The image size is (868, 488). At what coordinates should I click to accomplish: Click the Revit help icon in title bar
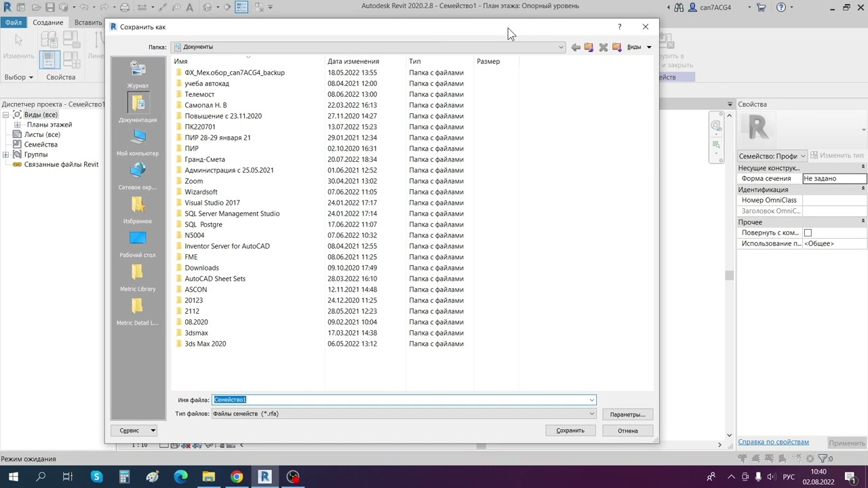(781, 7)
